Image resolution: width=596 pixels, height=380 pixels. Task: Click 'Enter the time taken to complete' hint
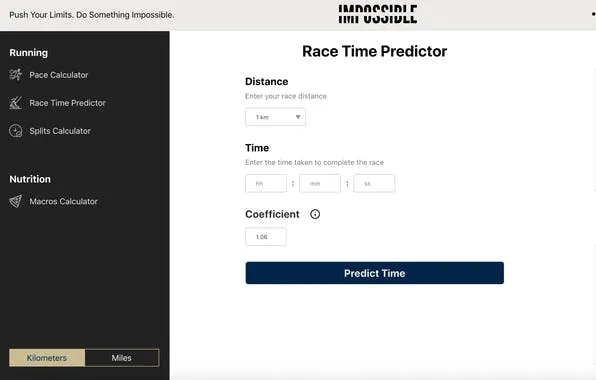[x=314, y=163]
